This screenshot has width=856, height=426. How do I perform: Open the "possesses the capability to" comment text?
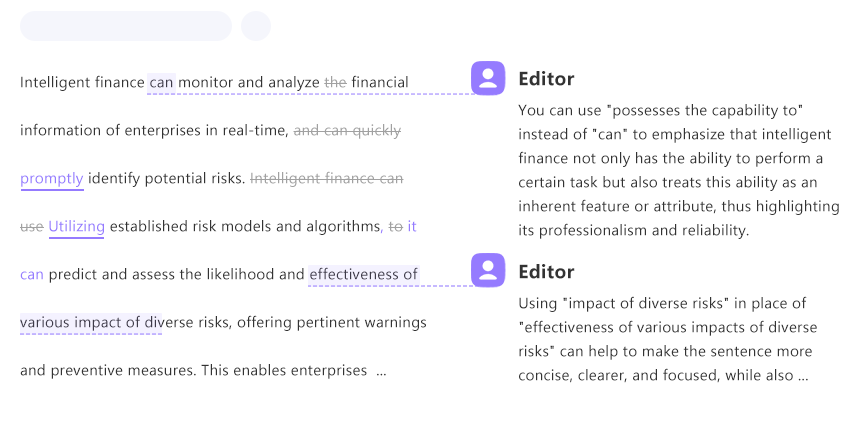coord(679,170)
